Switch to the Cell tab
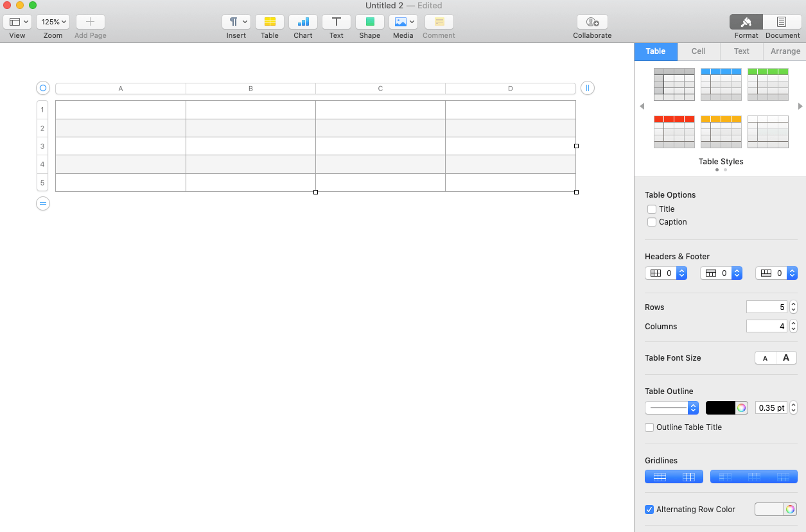The height and width of the screenshot is (532, 806). pyautogui.click(x=698, y=51)
